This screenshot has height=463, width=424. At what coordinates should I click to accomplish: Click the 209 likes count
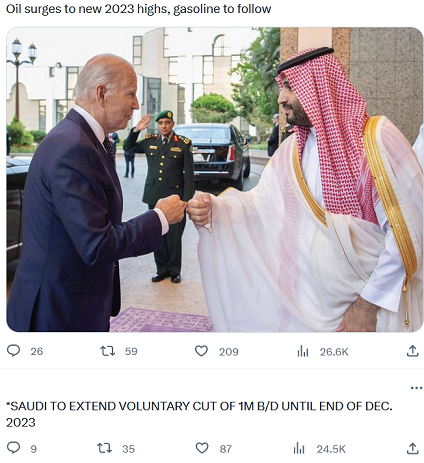pos(229,352)
